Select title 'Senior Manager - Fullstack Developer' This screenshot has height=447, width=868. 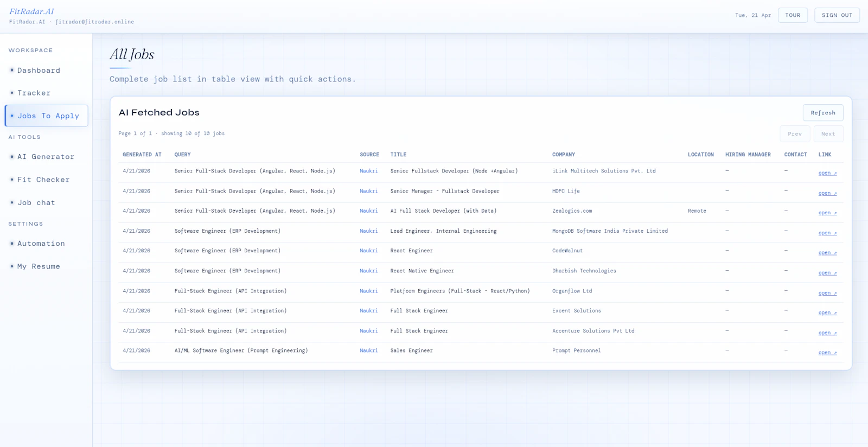tap(445, 191)
